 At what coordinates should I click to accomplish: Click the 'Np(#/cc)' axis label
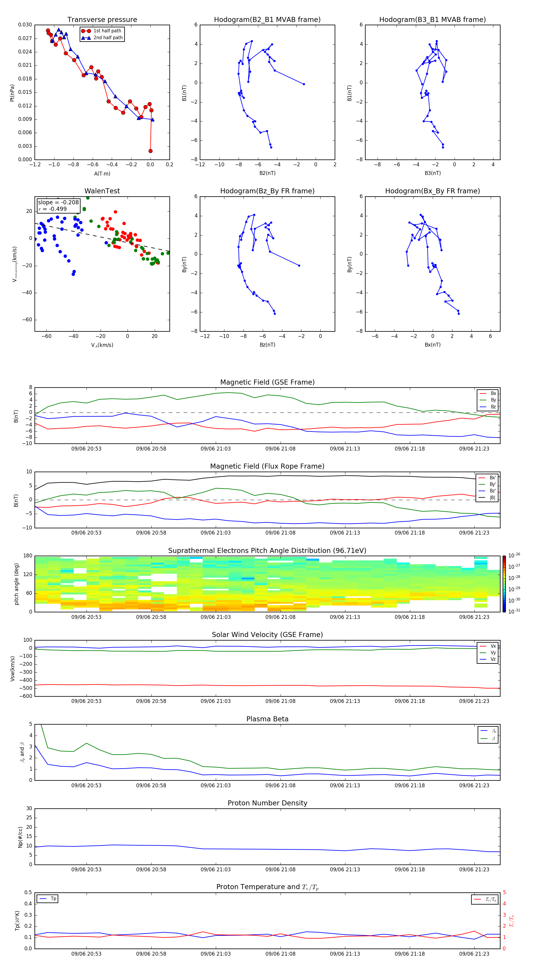21,837
